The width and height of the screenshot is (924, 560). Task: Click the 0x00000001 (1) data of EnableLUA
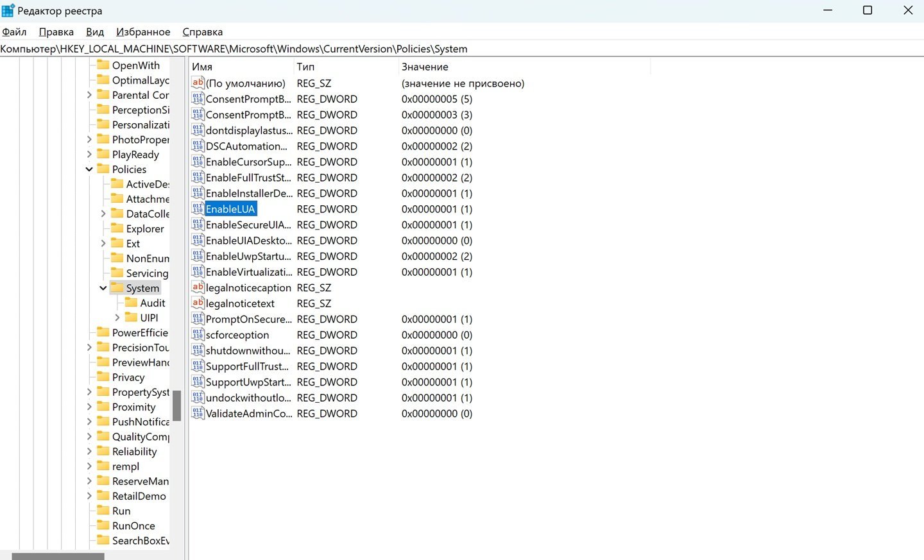tap(436, 209)
